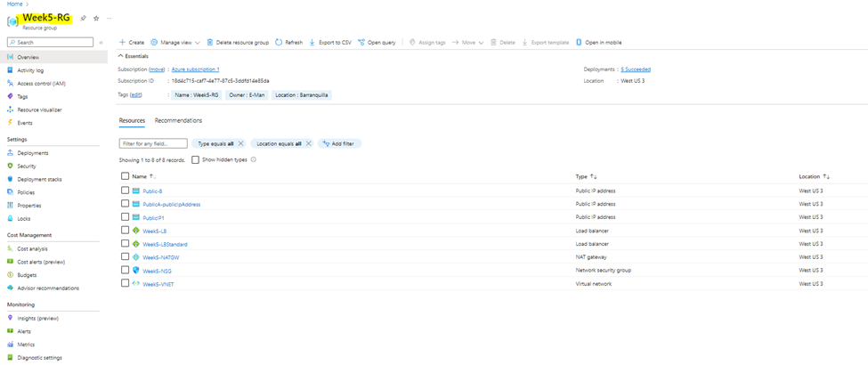Viewport: 868px width, 365px height.
Task: Click the edit link next to Tags
Action: 135,94
